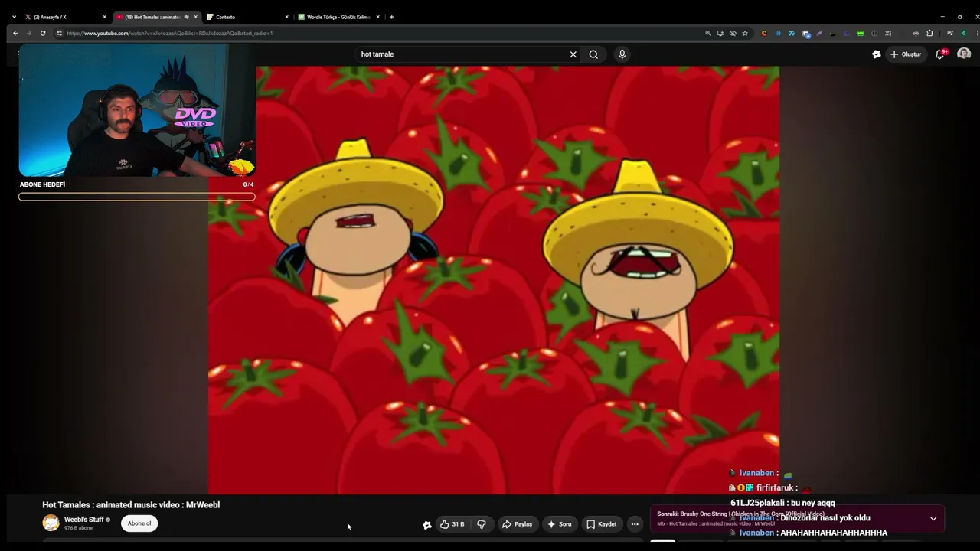The height and width of the screenshot is (551, 980).
Task: Close the Contexto tab
Action: [x=287, y=17]
